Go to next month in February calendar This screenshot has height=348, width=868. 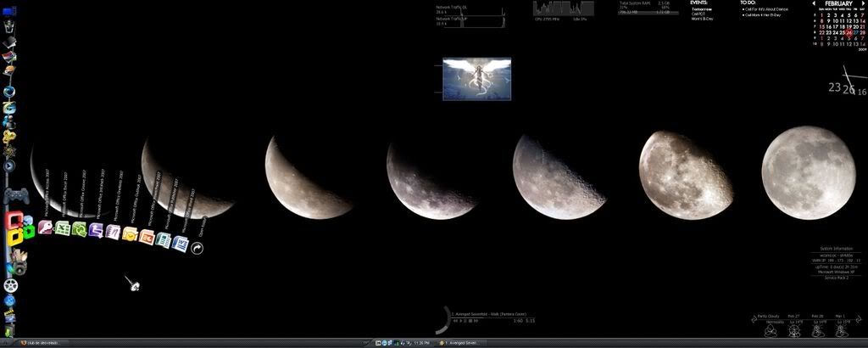[862, 3]
